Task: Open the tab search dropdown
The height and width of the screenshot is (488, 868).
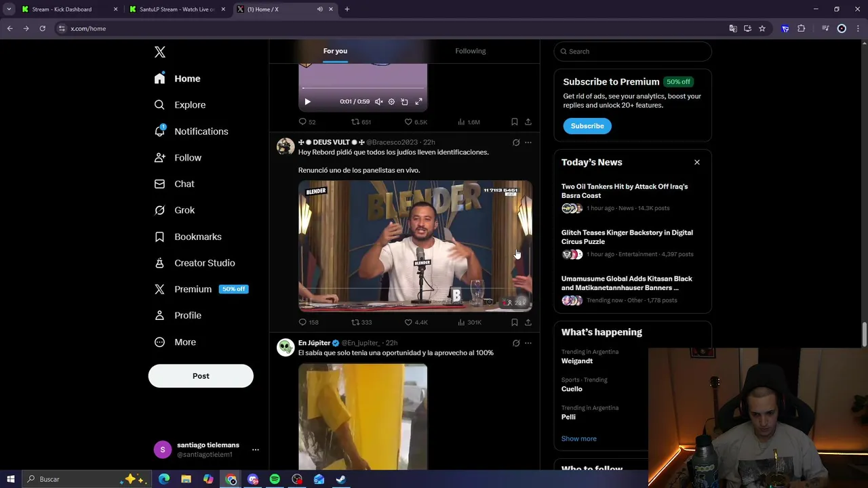Action: click(x=9, y=9)
